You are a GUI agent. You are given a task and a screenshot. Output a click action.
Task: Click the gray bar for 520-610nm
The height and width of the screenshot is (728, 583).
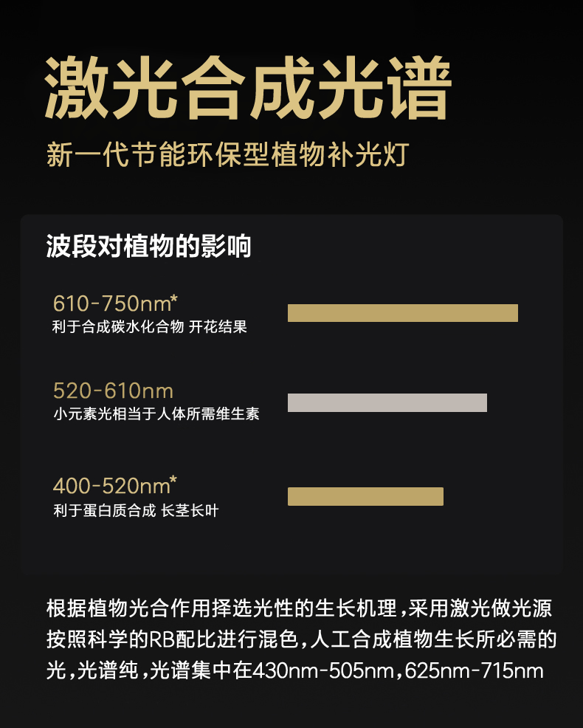click(387, 402)
